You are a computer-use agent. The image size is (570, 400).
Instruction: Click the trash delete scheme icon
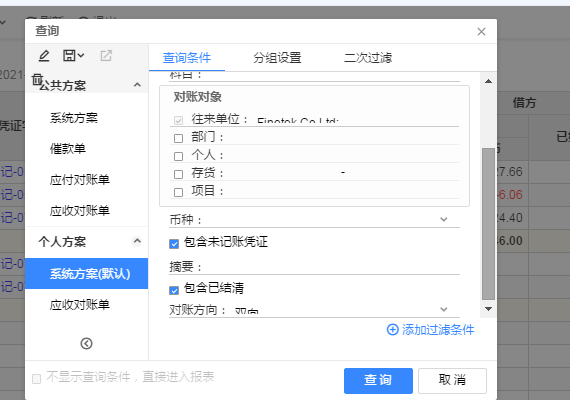37,79
